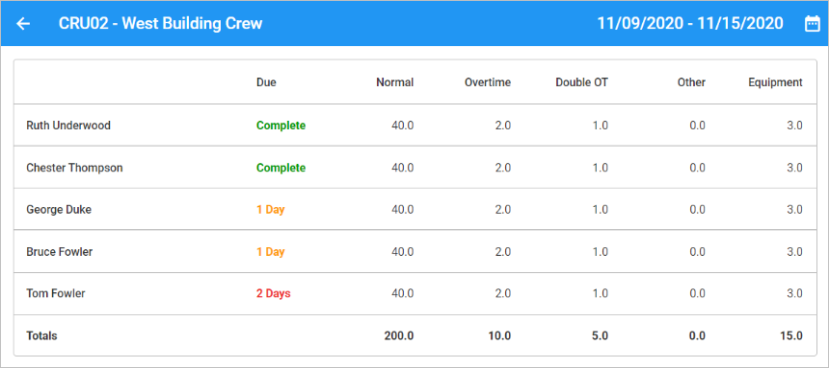This screenshot has width=829, height=368.
Task: Click the Equipment column header
Action: coord(776,82)
